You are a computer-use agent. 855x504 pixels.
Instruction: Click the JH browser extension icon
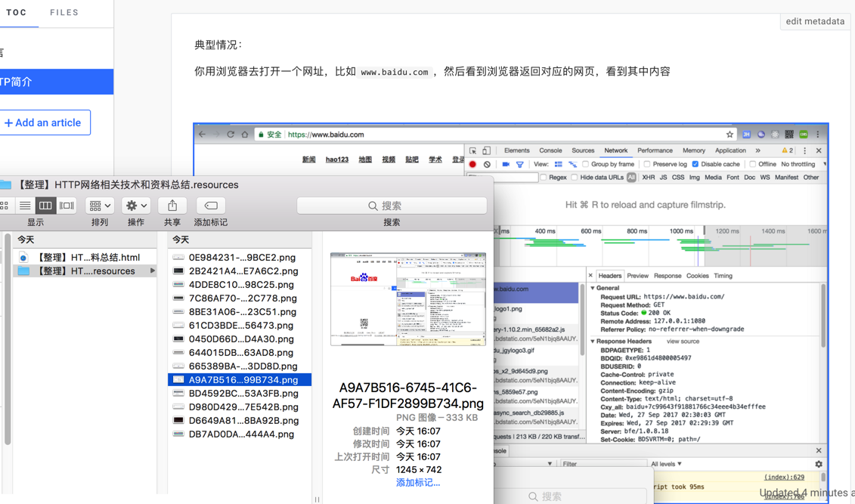(x=746, y=134)
